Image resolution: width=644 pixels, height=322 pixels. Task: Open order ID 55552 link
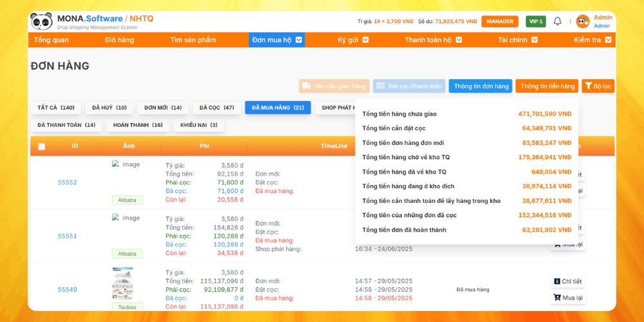(x=67, y=182)
